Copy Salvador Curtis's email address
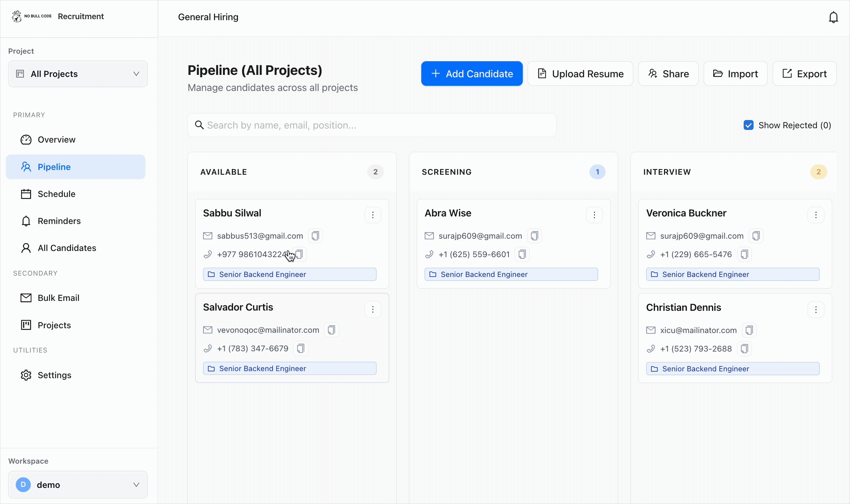The width and height of the screenshot is (850, 504). [331, 330]
